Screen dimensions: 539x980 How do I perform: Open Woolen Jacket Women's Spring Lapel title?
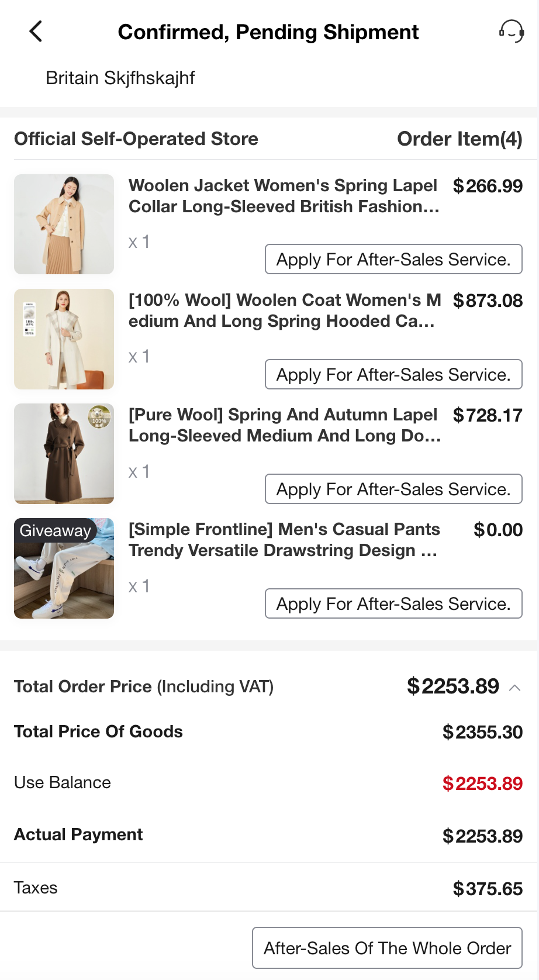[x=284, y=196]
